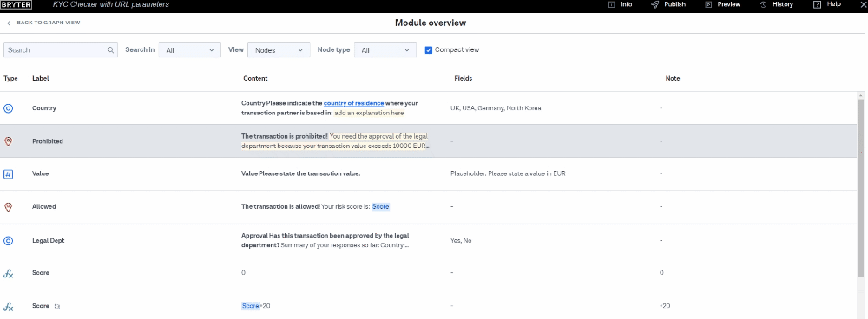This screenshot has width=868, height=319.
Task: Click the Label column header
Action: pos(41,79)
